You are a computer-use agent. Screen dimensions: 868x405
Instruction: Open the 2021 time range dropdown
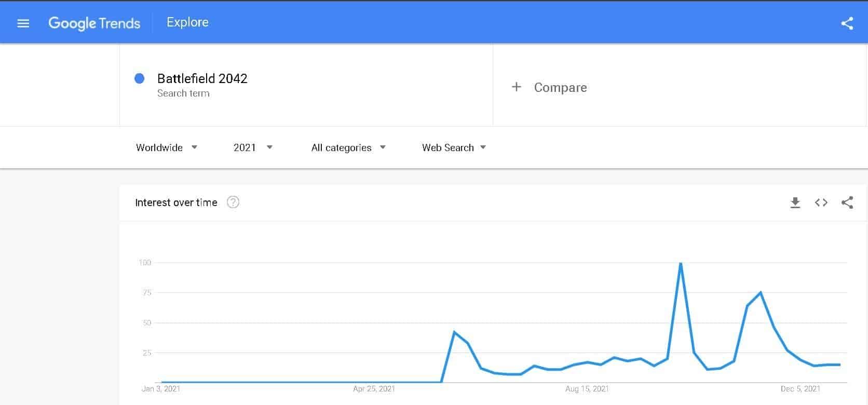[253, 147]
